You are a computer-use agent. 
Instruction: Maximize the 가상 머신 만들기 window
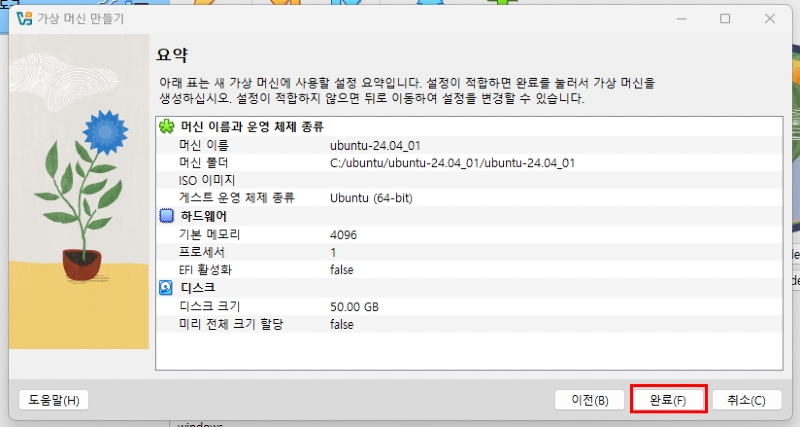tap(724, 19)
